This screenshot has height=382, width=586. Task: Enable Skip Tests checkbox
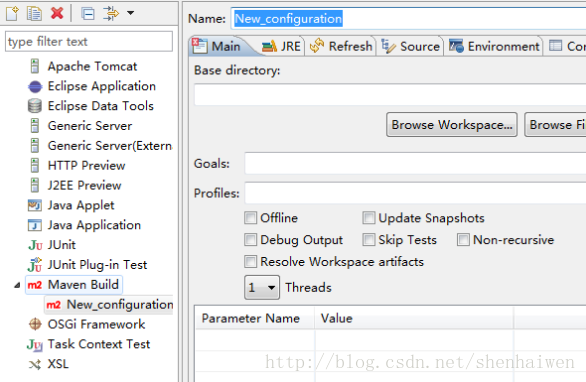(368, 240)
